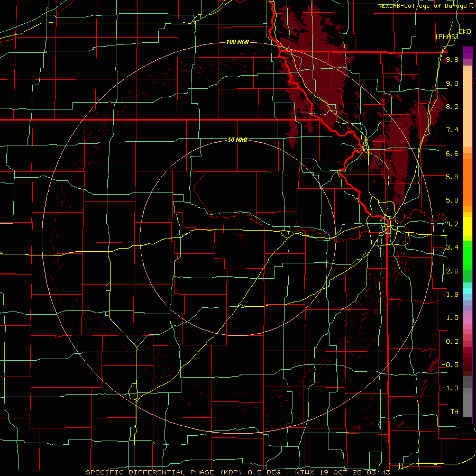
Task: Click the 5.0 value on color scale
Action: [x=452, y=200]
